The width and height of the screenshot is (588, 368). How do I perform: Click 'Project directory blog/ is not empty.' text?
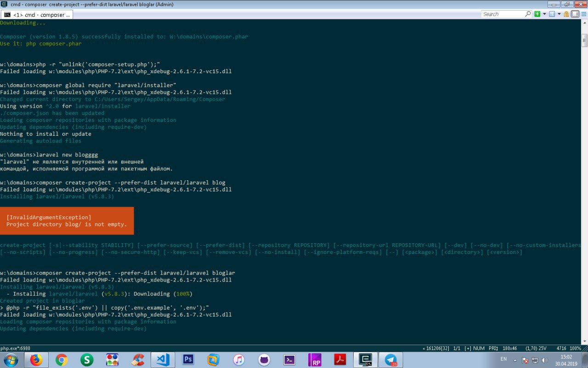pyautogui.click(x=67, y=224)
